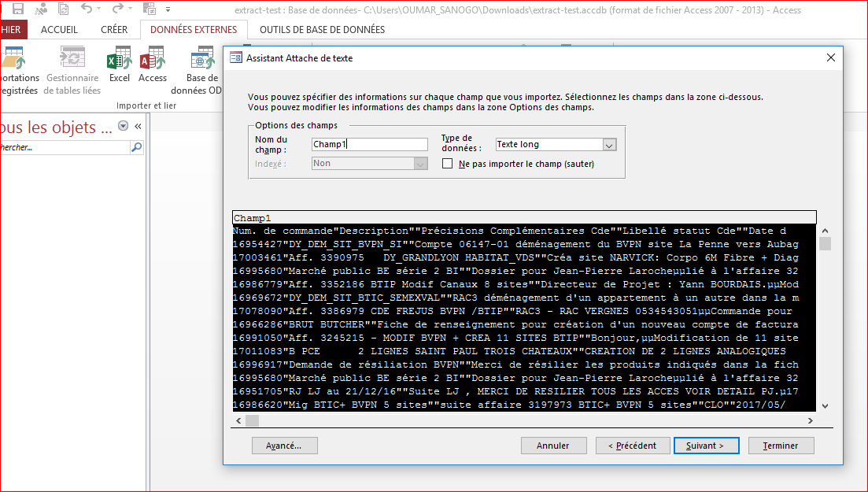
Task: Click the Assistant Attache de texte dialog icon
Action: pos(236,57)
